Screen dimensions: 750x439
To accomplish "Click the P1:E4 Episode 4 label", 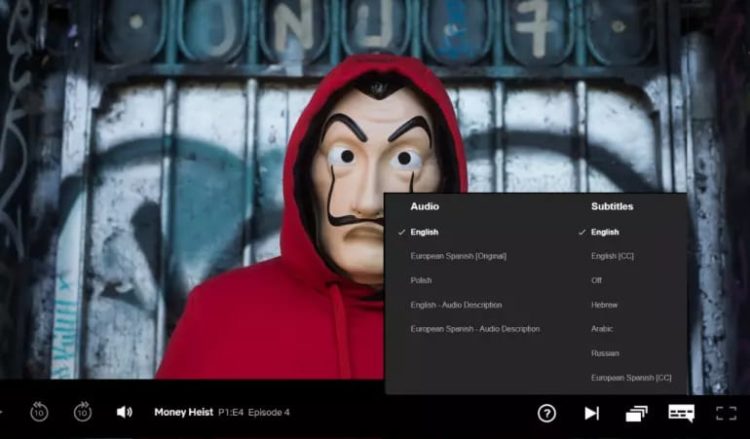I will [x=254, y=412].
